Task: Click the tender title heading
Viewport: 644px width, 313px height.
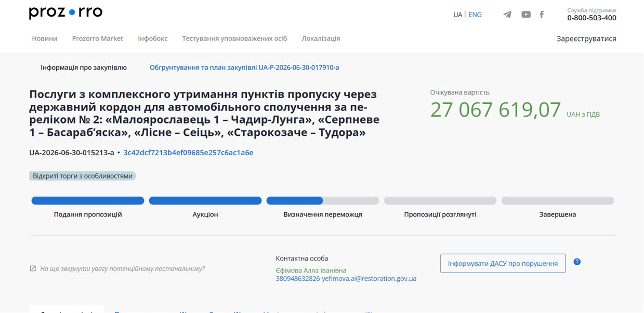Action: (x=204, y=114)
